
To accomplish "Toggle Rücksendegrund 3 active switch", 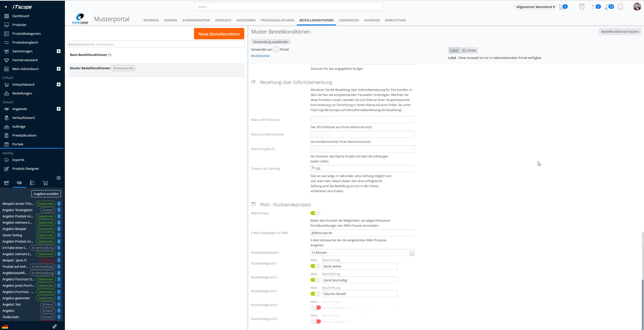I will (315, 294).
